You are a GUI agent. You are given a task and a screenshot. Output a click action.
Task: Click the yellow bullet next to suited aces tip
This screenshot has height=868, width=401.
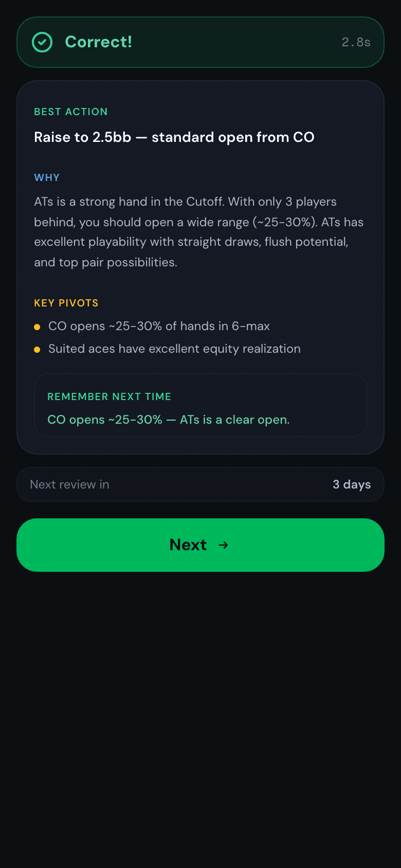coord(38,349)
